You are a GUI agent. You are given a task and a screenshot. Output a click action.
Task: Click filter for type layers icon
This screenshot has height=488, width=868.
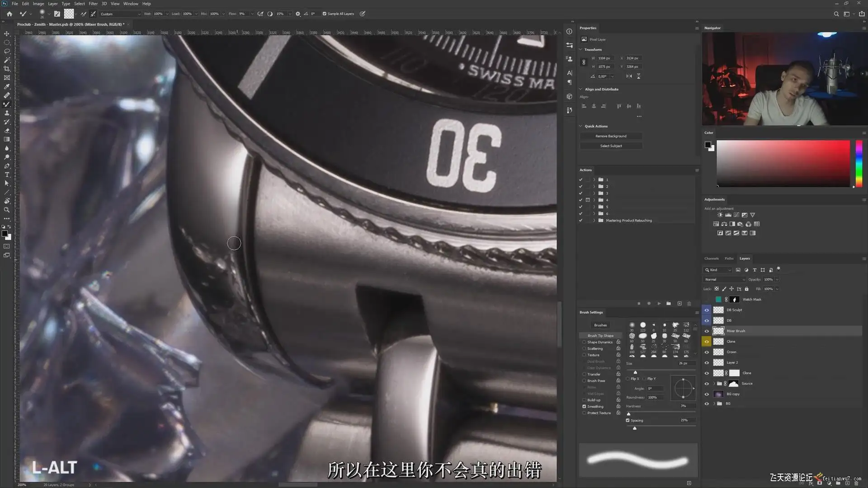click(755, 270)
